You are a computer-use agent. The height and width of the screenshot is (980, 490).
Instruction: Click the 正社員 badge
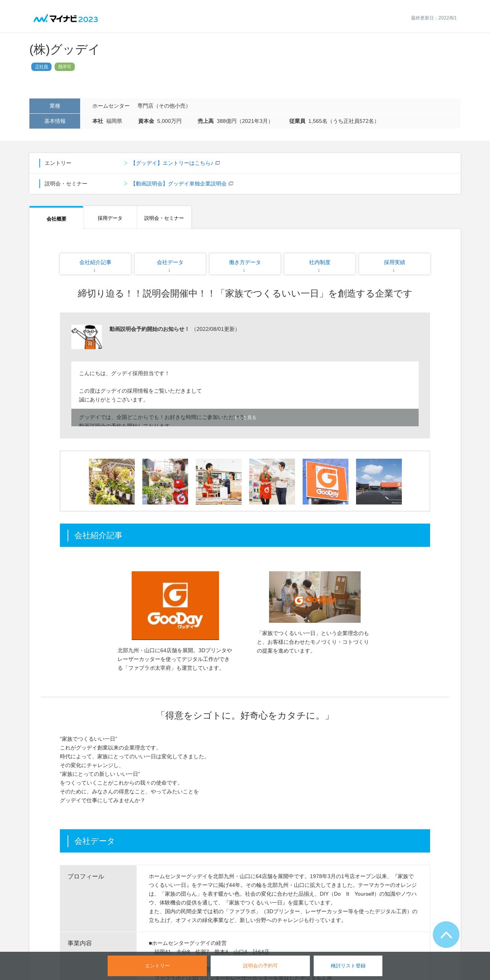click(41, 67)
